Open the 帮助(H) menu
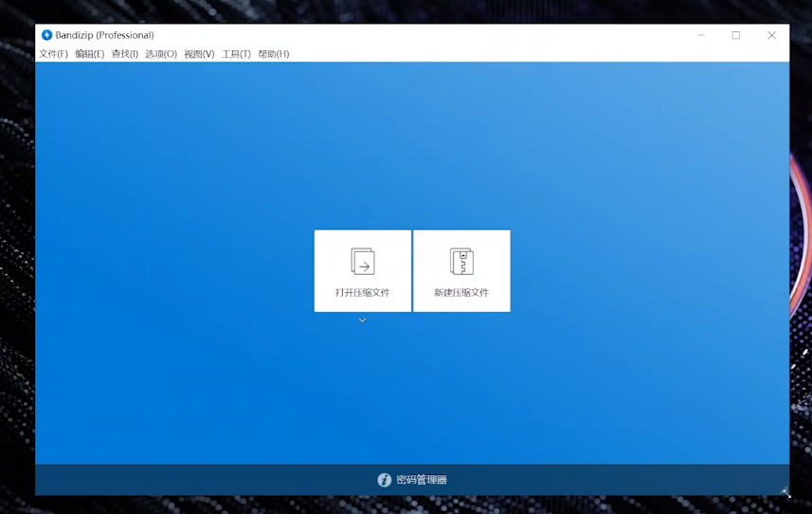This screenshot has height=514, width=812. point(274,54)
